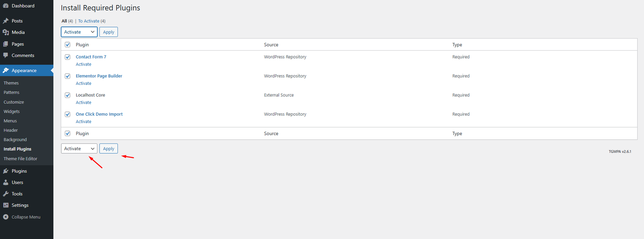Click the Plugins plug icon
Image resolution: width=644 pixels, height=239 pixels.
point(6,171)
